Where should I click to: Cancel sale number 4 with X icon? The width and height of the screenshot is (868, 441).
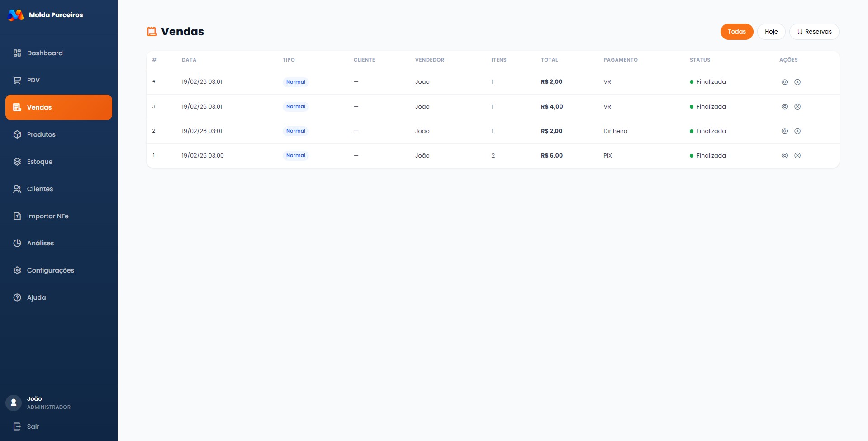click(797, 82)
